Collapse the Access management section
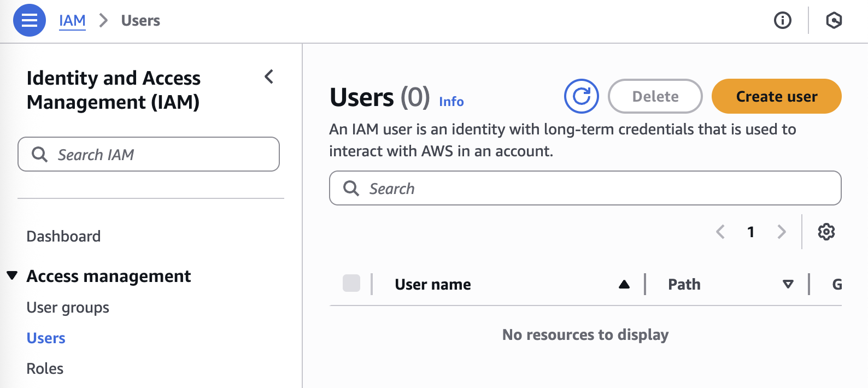The image size is (868, 388). [12, 275]
